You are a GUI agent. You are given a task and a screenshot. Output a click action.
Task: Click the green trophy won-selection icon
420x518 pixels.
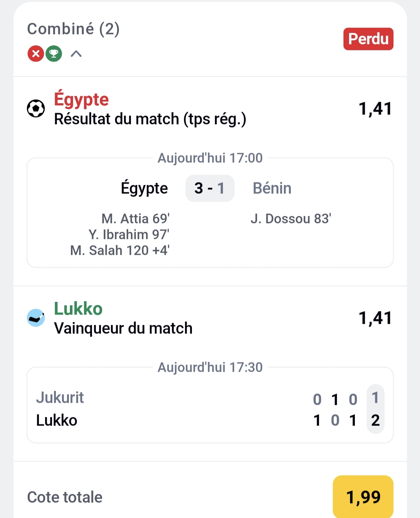54,54
